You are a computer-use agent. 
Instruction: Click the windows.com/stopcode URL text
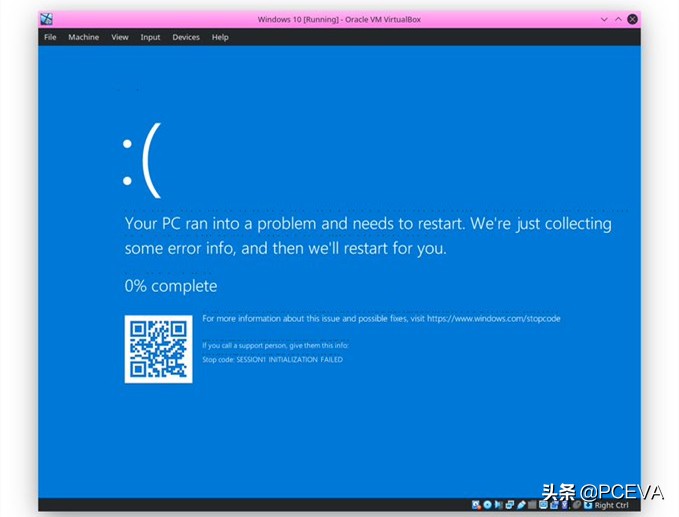(x=494, y=319)
